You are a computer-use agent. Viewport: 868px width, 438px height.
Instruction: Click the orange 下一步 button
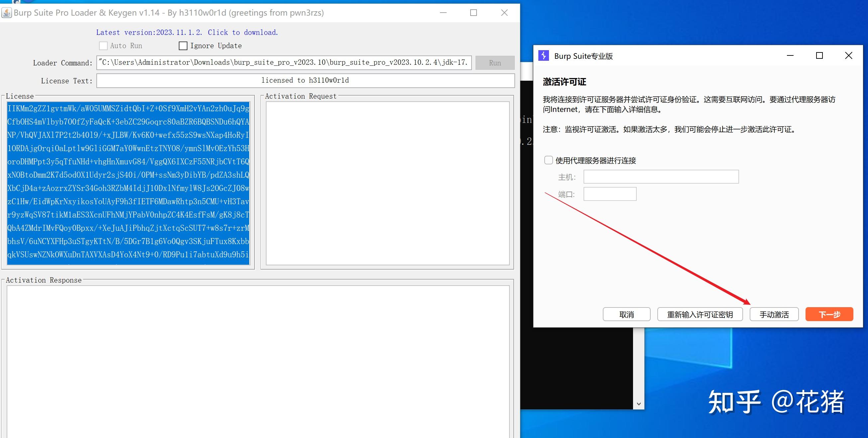pos(829,314)
